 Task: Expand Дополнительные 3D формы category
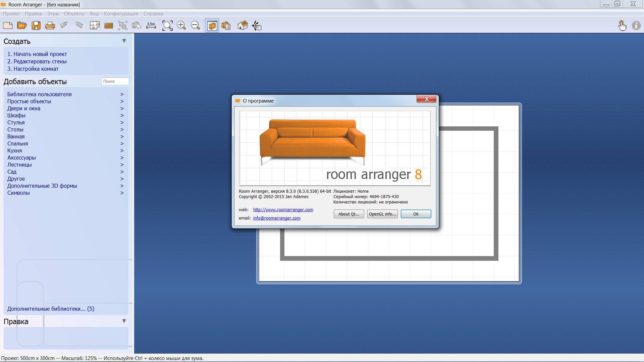pos(65,186)
